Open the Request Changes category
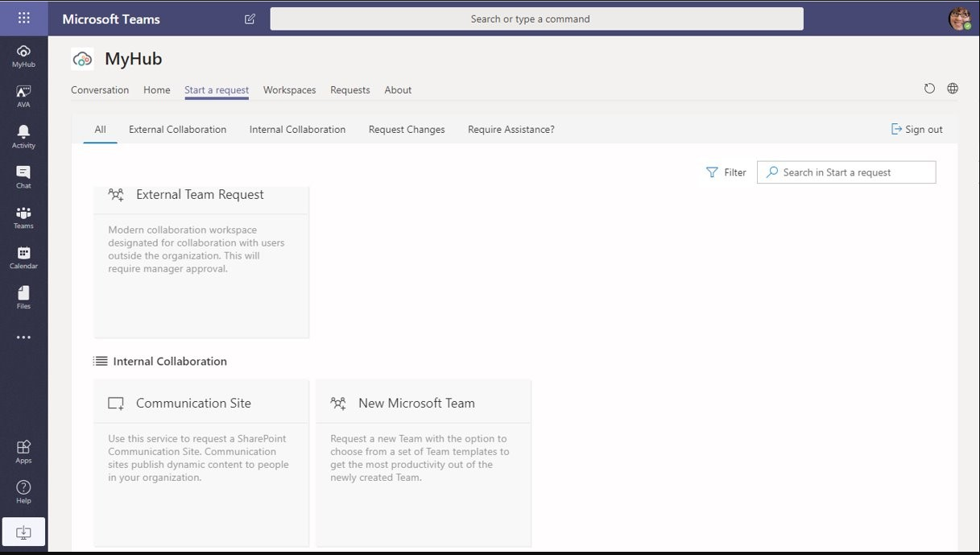This screenshot has width=980, height=555. [x=407, y=129]
